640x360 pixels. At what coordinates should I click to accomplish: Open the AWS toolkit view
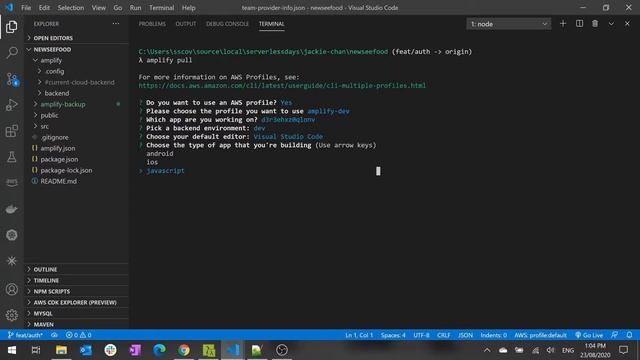(x=11, y=182)
